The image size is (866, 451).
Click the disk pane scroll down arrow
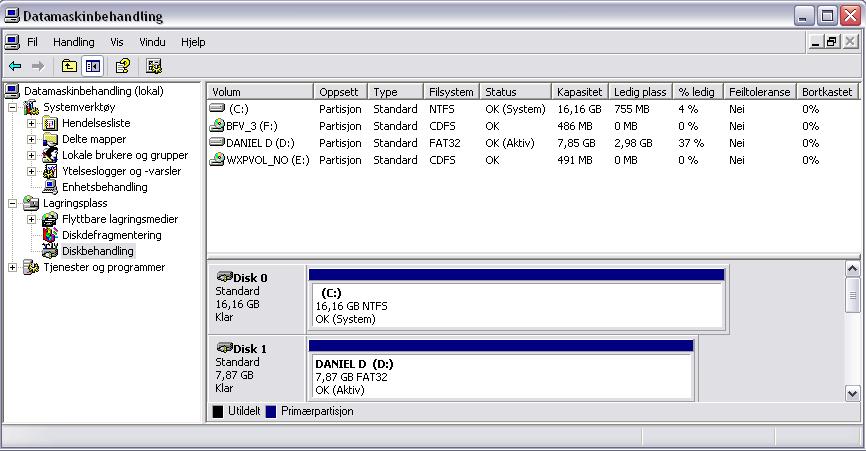pyautogui.click(x=852, y=394)
